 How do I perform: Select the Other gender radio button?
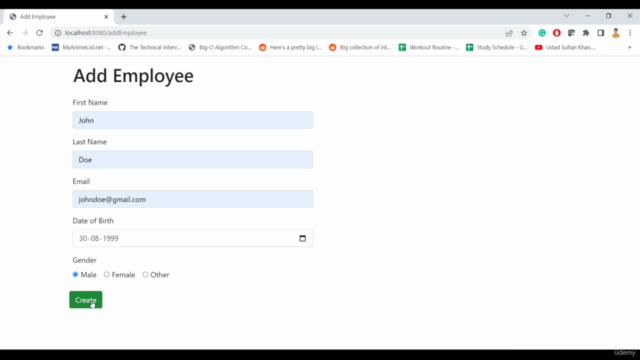click(145, 275)
